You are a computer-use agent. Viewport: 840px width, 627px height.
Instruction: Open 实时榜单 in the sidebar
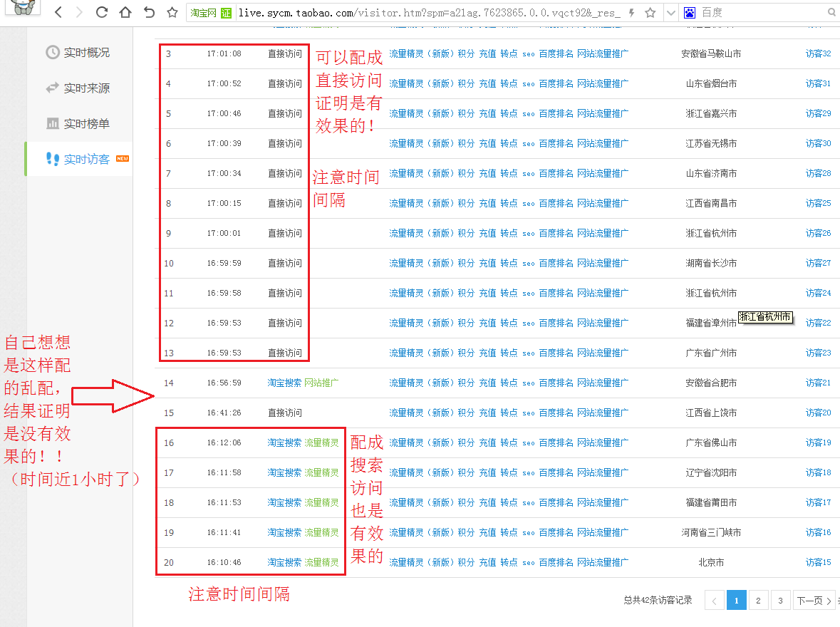pos(78,124)
